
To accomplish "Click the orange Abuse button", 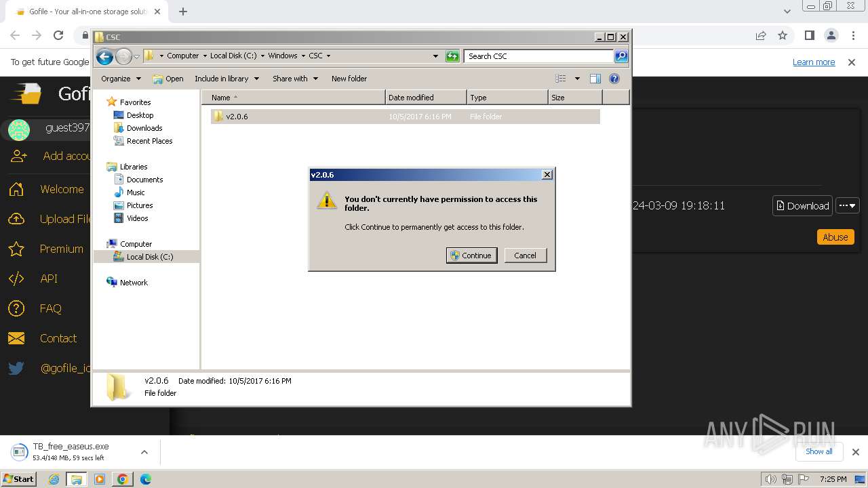I will tap(835, 237).
